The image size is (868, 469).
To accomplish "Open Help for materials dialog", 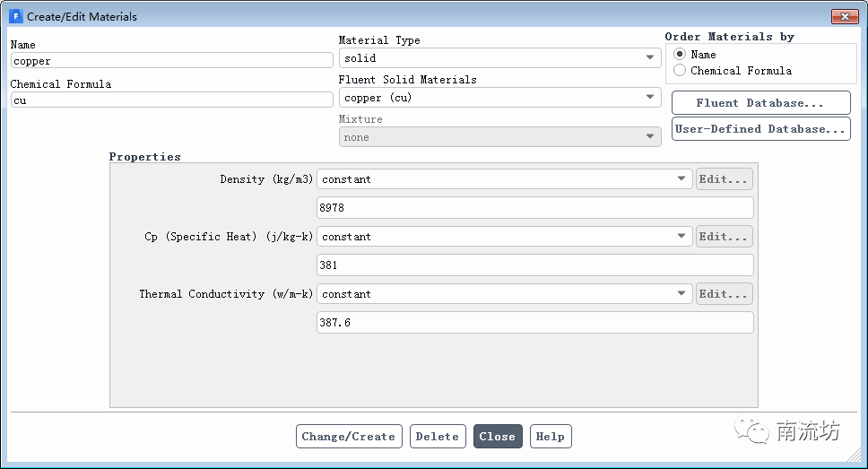I will (551, 437).
